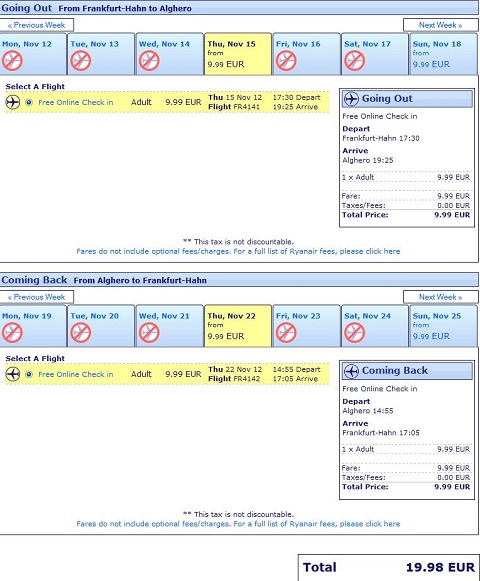Click no-flight icon under Fri, Nov 16

coord(286,61)
